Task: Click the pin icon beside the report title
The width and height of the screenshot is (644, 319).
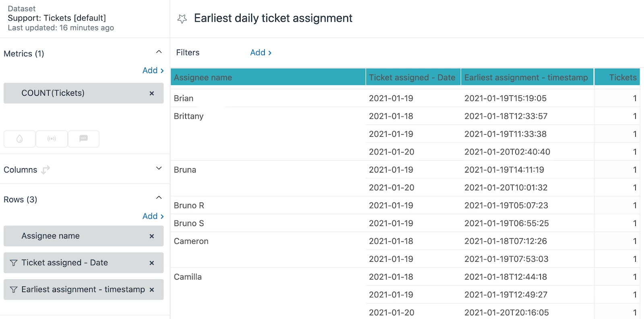Action: click(x=182, y=19)
